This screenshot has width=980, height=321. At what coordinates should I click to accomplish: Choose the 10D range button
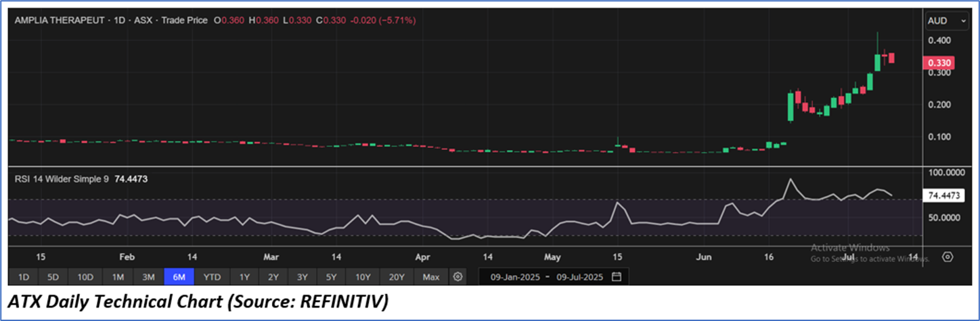[85, 277]
